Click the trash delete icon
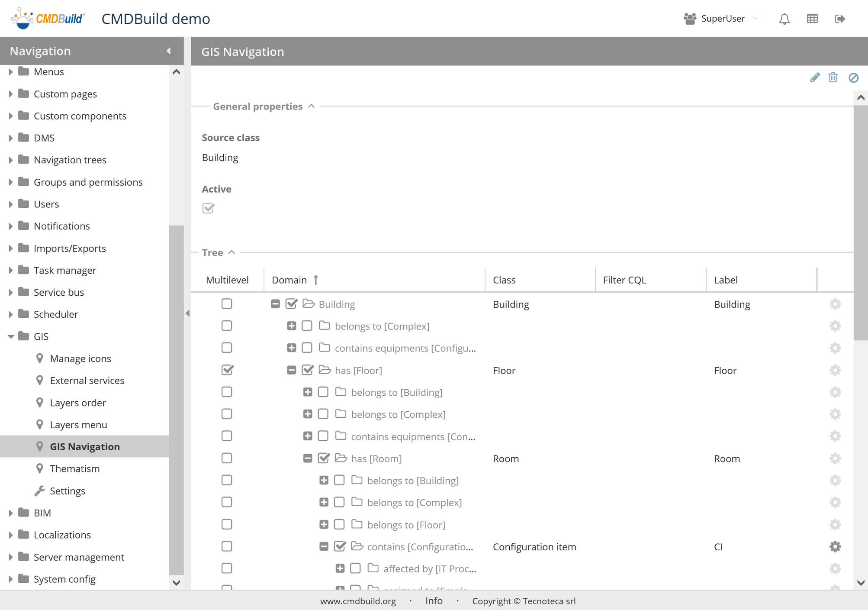Screen dimensions: 868x610 pos(833,77)
